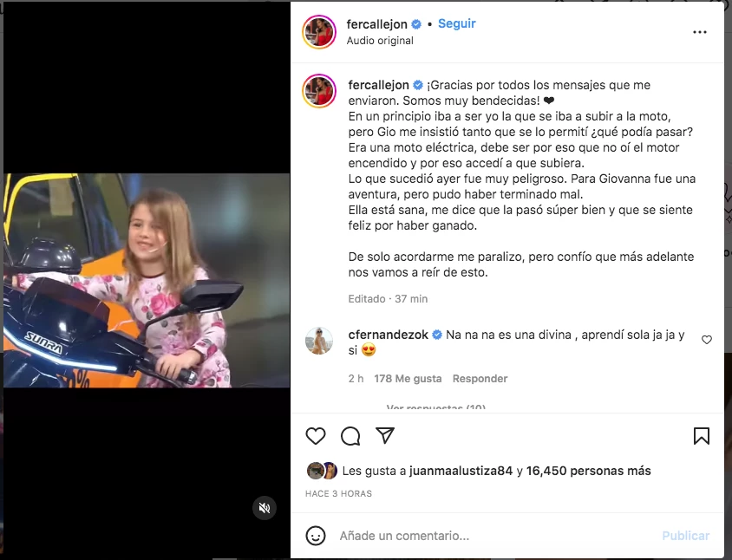Click the Publicar button
Image resolution: width=732 pixels, height=560 pixels.
point(686,536)
